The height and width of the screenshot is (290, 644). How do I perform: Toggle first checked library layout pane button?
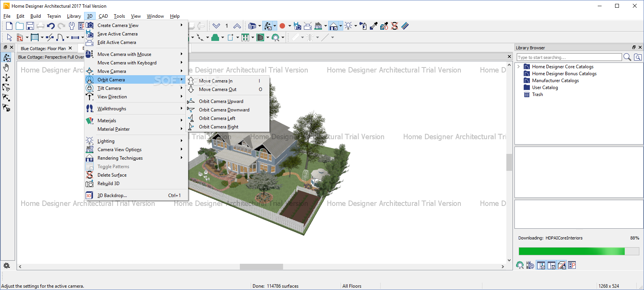[541, 265]
